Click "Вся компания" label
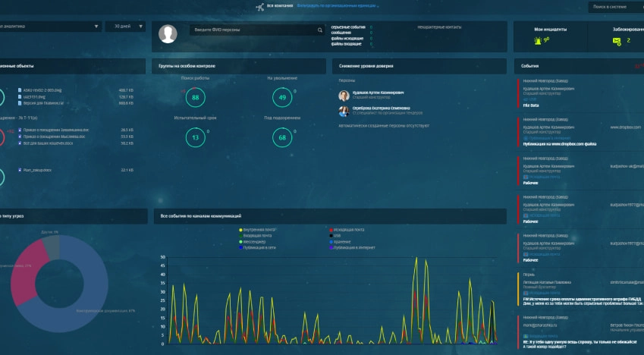The image size is (644, 355). (x=280, y=6)
